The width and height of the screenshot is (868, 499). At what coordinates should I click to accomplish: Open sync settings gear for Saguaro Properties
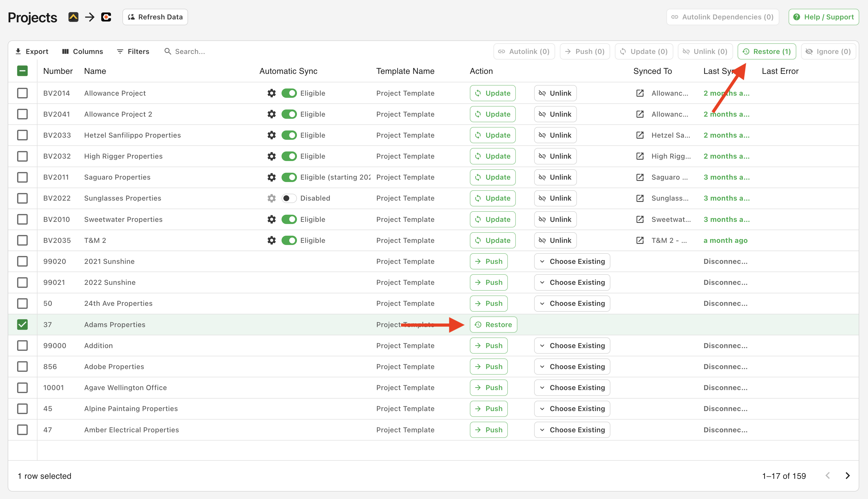(x=271, y=177)
